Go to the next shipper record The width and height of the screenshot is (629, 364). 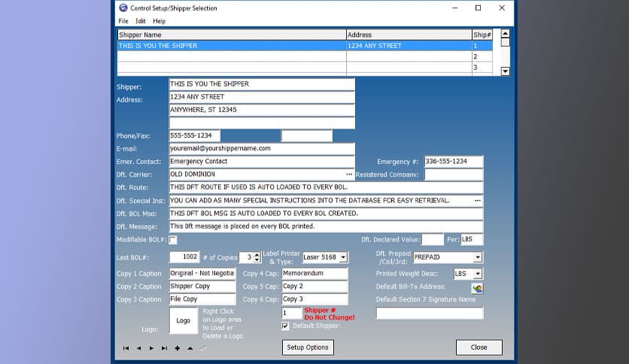[x=151, y=348]
